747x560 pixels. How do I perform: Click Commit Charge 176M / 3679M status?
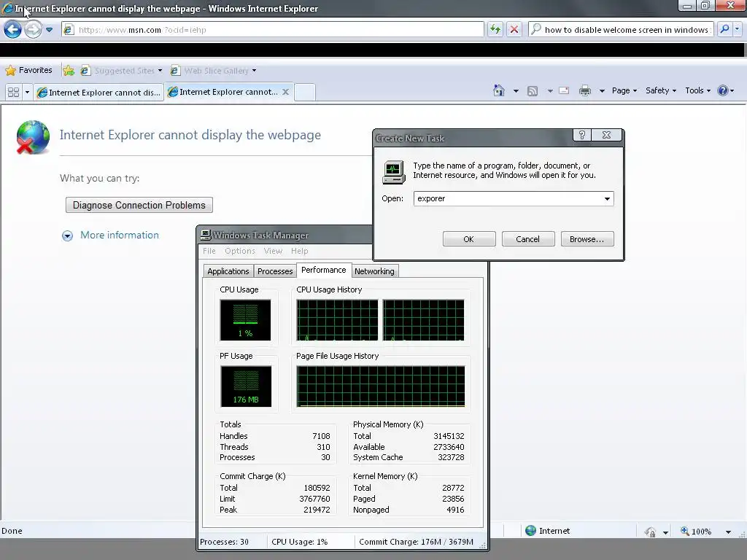[x=416, y=542]
